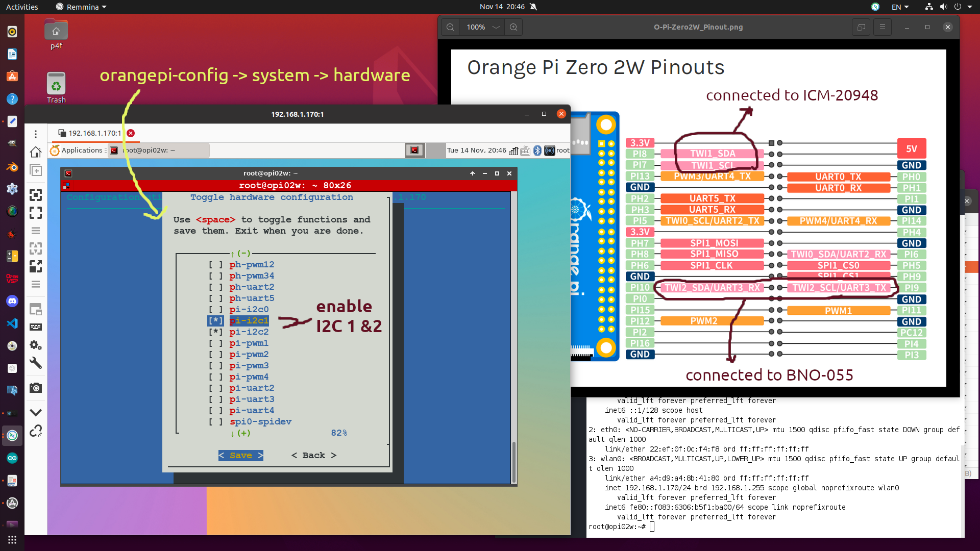
Task: Toggle Remmina scaled mode icon
Action: [x=36, y=266]
